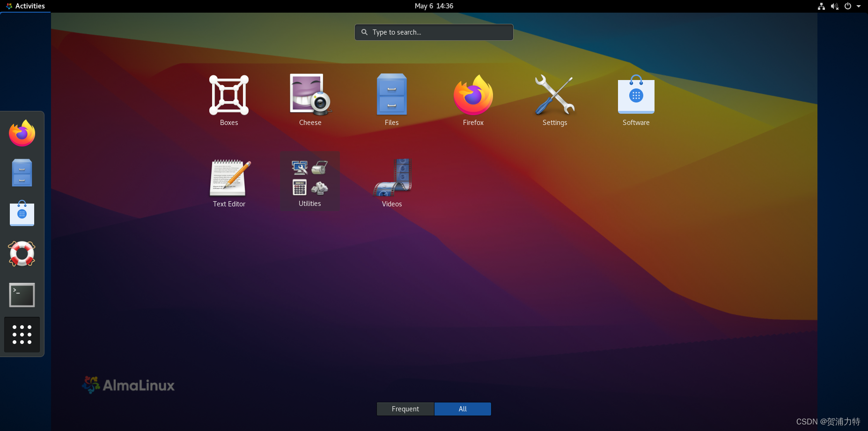Open the volume indicator in the top bar

(x=835, y=6)
